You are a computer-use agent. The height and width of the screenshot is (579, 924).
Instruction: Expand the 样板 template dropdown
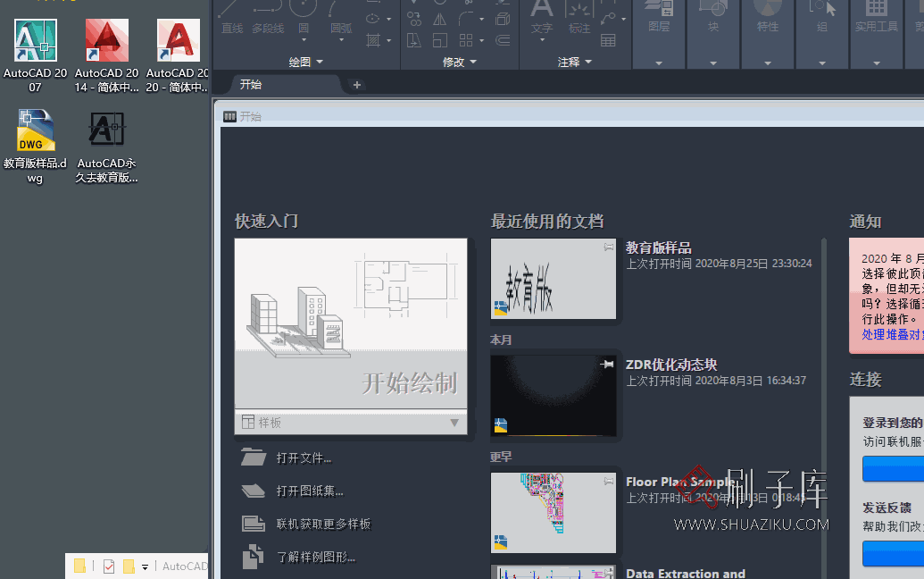click(x=455, y=422)
